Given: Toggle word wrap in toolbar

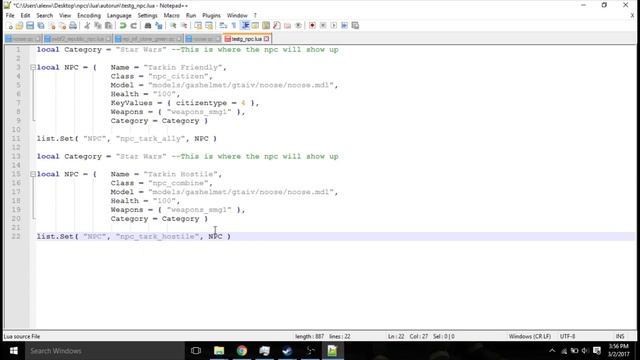Looking at the screenshot, I should click(x=223, y=26).
